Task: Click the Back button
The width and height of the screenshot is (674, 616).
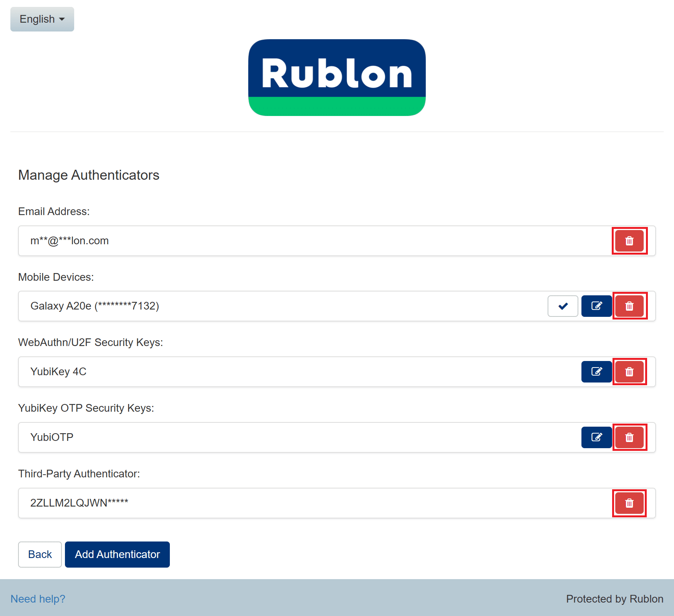Action: [40, 554]
